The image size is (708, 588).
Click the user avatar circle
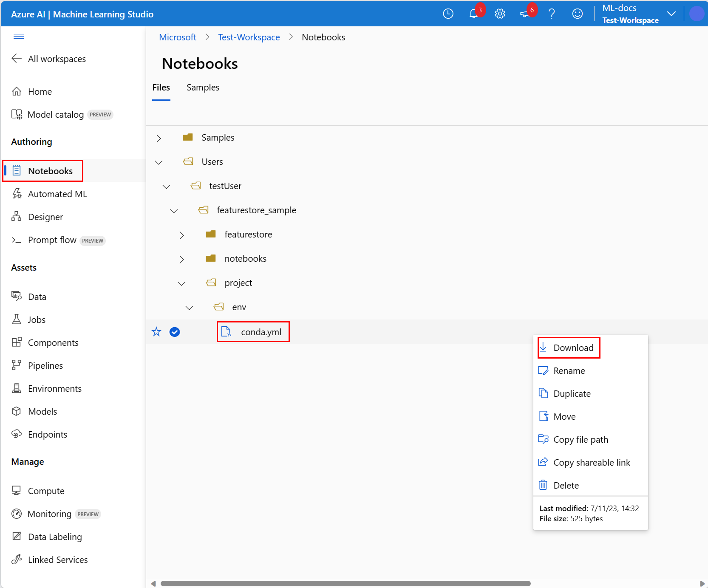point(696,14)
